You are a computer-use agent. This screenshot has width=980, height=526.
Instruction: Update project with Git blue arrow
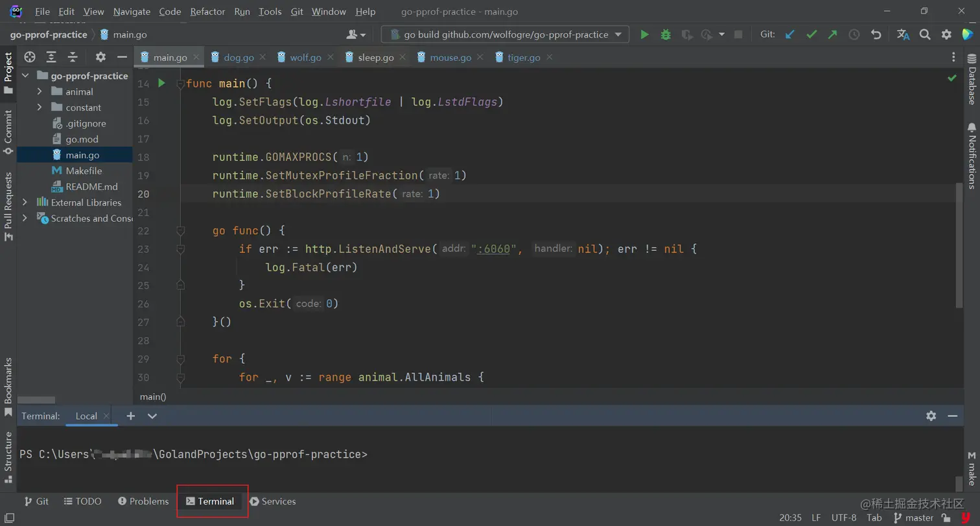pos(790,34)
